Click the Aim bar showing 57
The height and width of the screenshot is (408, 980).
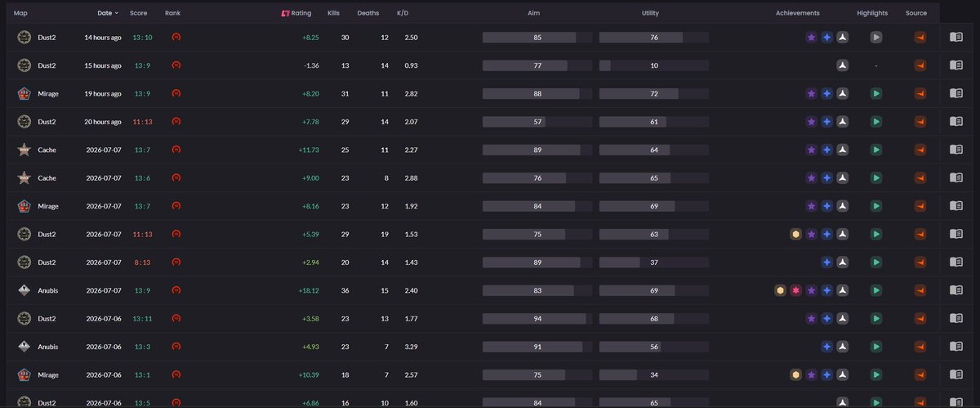pyautogui.click(x=537, y=122)
